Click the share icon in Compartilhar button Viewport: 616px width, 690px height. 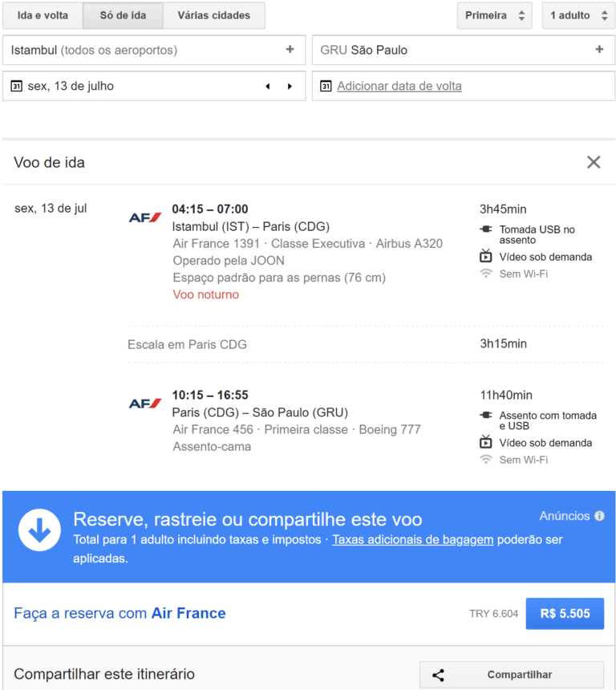point(438,675)
